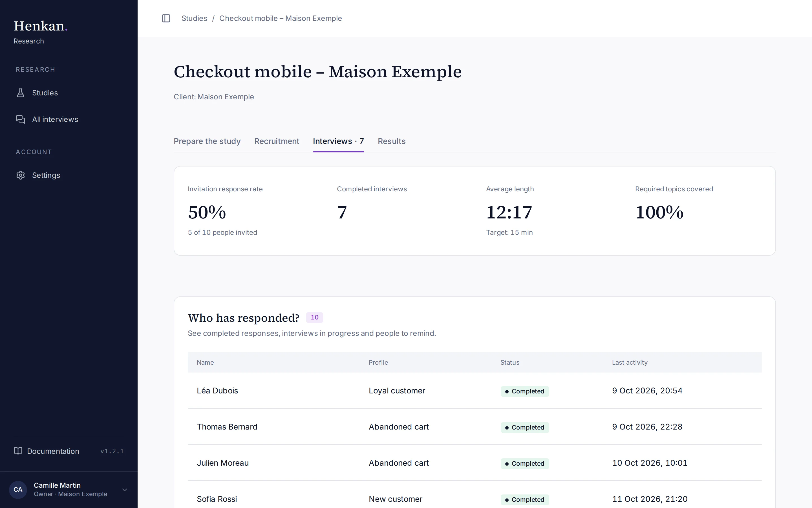Viewport: 812px width, 508px height.
Task: Click Completed status badge for Léa Dubois
Action: (525, 391)
